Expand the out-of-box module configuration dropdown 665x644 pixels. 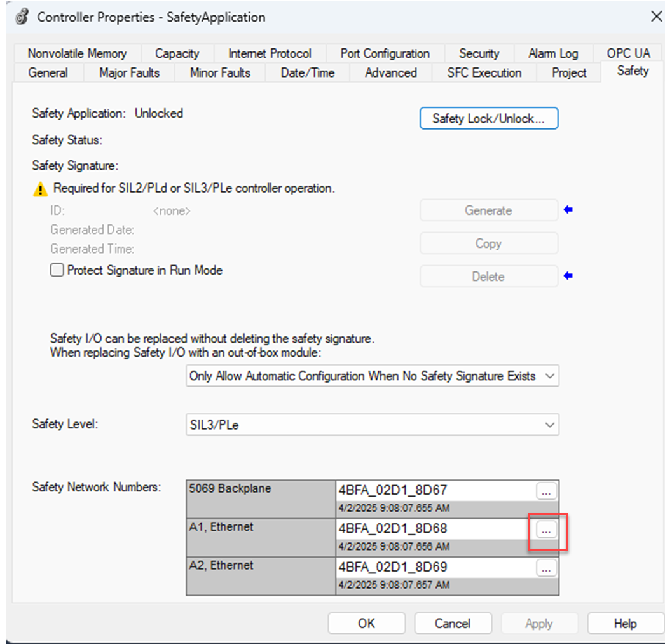pos(551,376)
